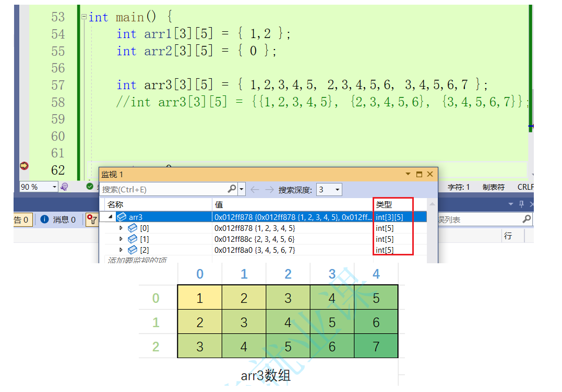
Task: Click the red filter funnel icon button
Action: (92, 219)
